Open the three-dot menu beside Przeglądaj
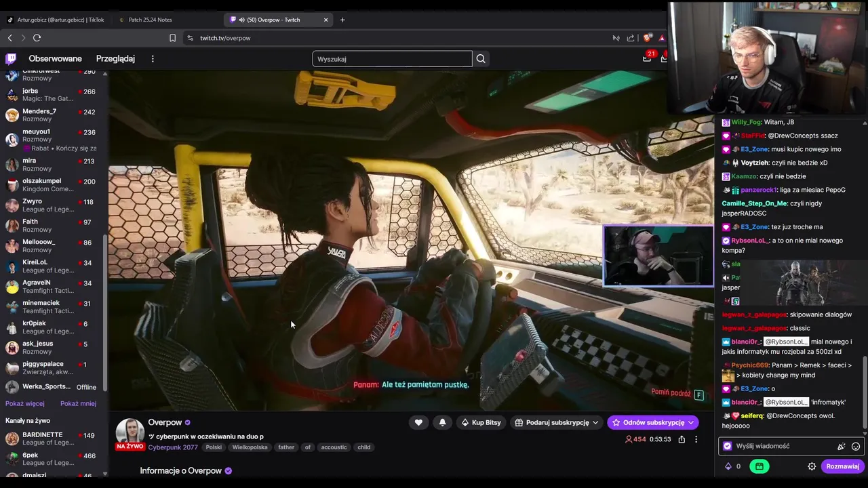This screenshot has height=488, width=868. [153, 59]
